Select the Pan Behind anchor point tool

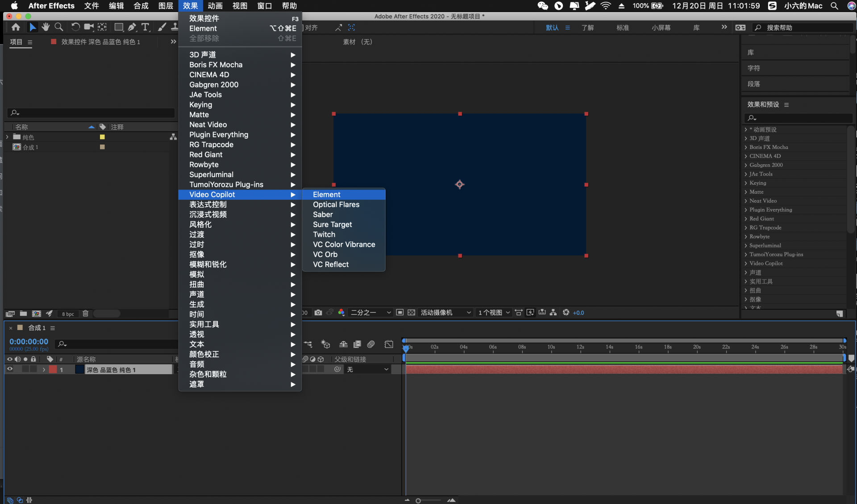pos(102,27)
